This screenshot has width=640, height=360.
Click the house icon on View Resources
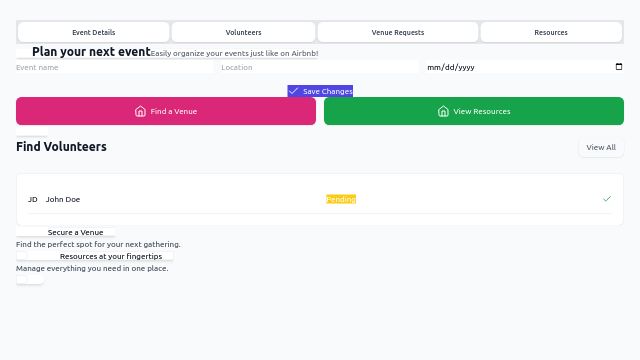tap(443, 111)
